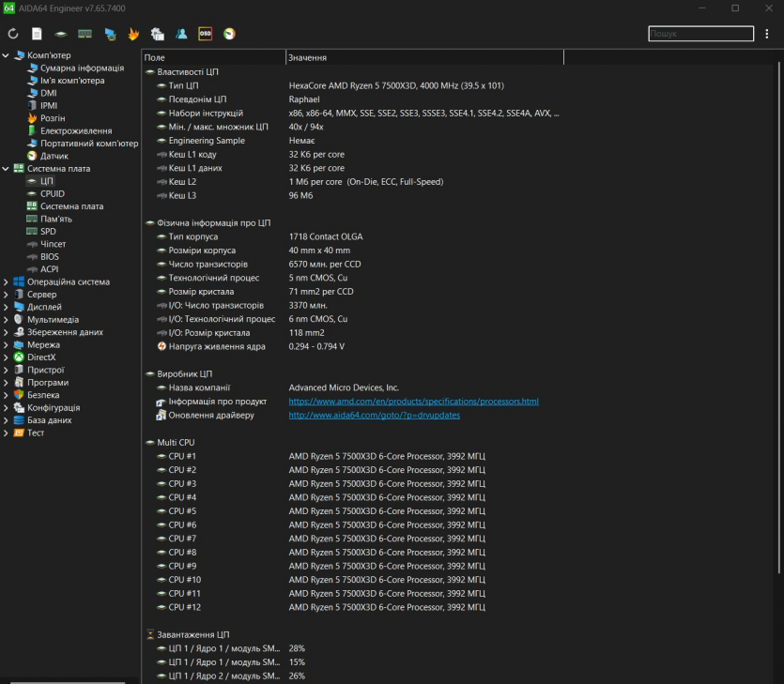Expand the Мережа tree node
The height and width of the screenshot is (684, 784).
[x=6, y=344]
